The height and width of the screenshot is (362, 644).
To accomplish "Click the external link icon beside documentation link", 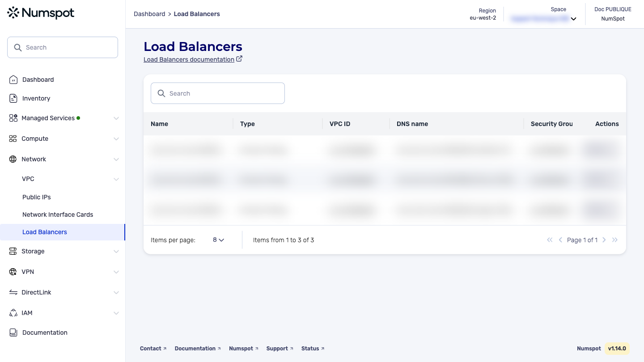I will 239,59.
